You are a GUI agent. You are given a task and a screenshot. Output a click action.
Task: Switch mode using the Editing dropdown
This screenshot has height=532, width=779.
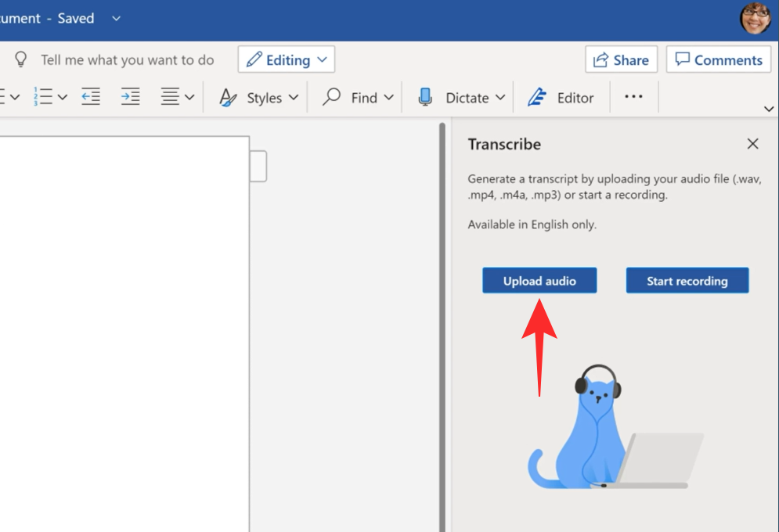[287, 60]
